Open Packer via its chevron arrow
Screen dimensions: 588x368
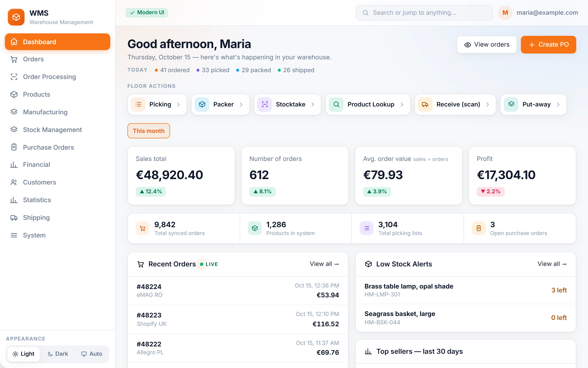coord(241,105)
